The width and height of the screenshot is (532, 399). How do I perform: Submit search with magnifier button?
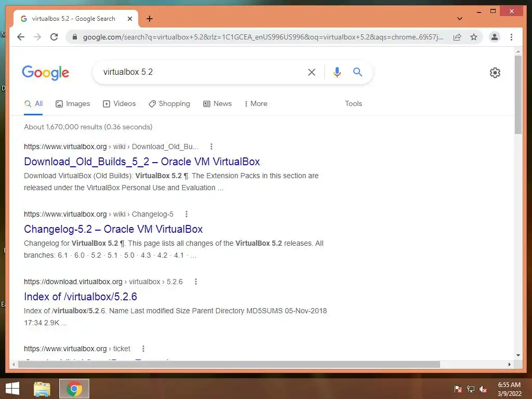coord(357,72)
